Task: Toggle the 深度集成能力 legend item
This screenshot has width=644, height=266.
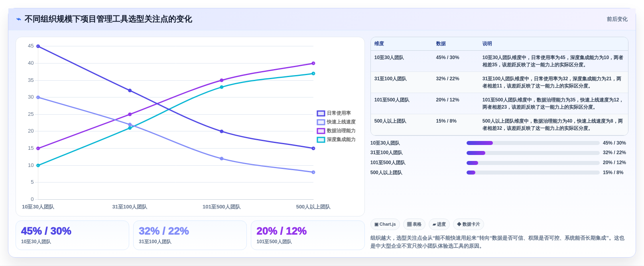Action: point(336,140)
